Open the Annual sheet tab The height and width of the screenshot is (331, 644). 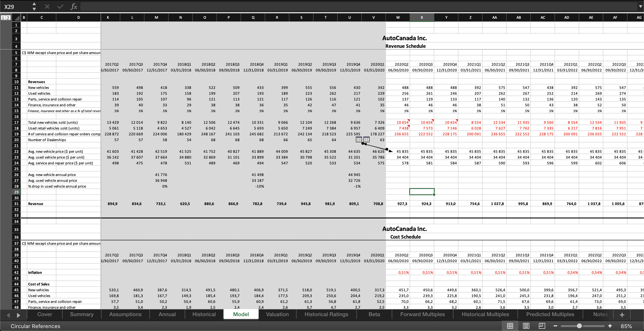pyautogui.click(x=167, y=314)
